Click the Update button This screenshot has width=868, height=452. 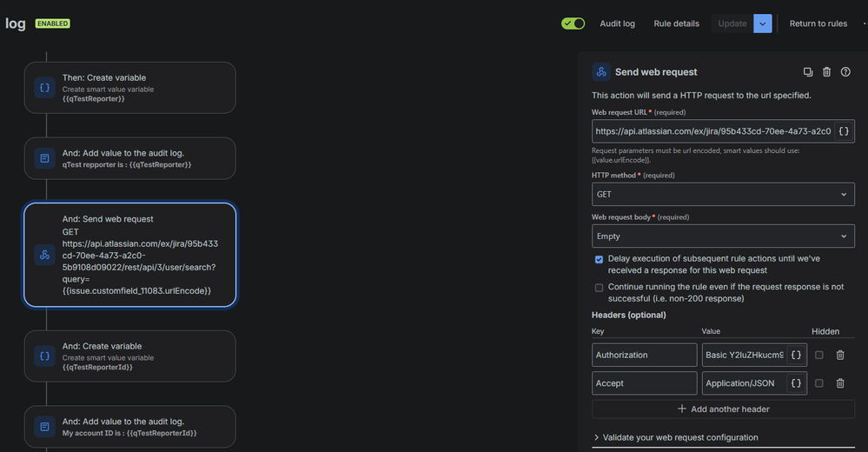pos(732,23)
